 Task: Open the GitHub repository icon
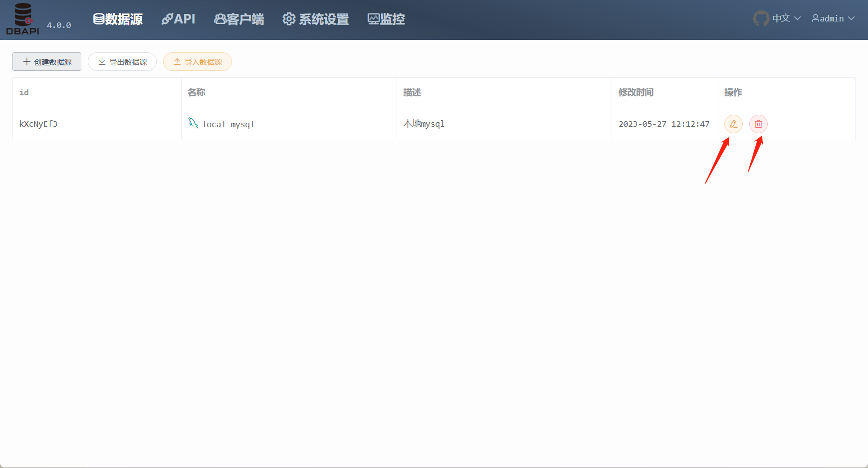pos(761,18)
